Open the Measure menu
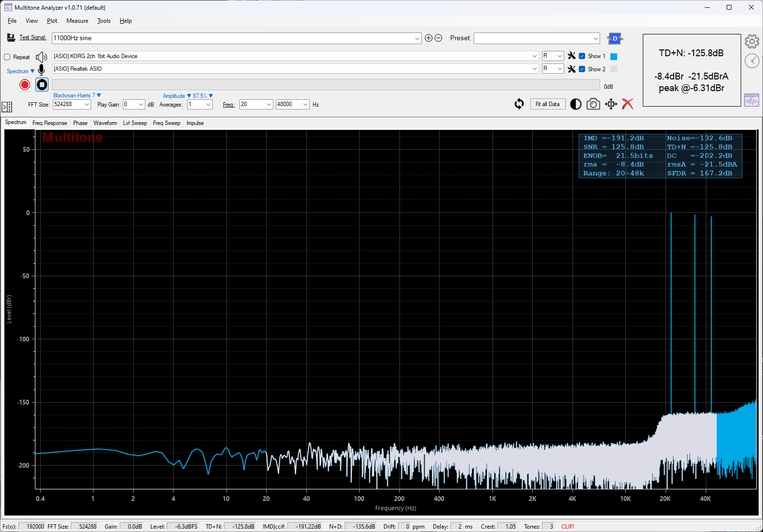Image resolution: width=763 pixels, height=532 pixels. [x=78, y=21]
